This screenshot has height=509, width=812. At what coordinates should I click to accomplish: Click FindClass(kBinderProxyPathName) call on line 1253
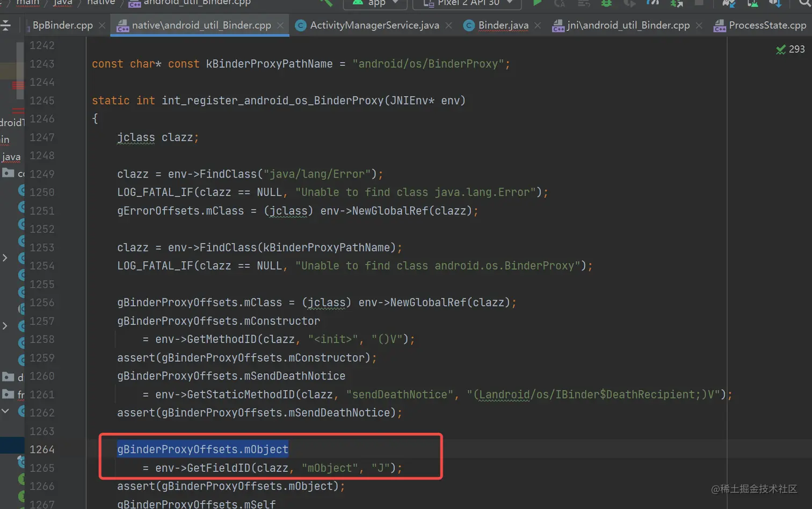pyautogui.click(x=298, y=248)
